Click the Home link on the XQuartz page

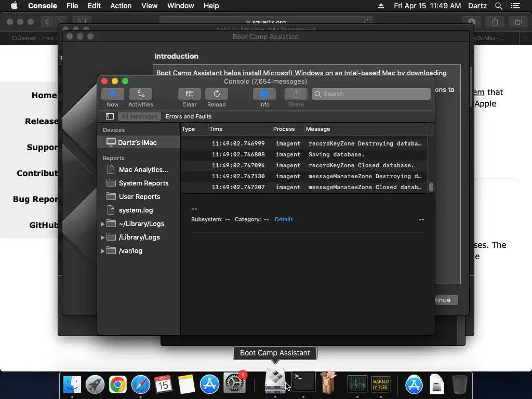(44, 96)
